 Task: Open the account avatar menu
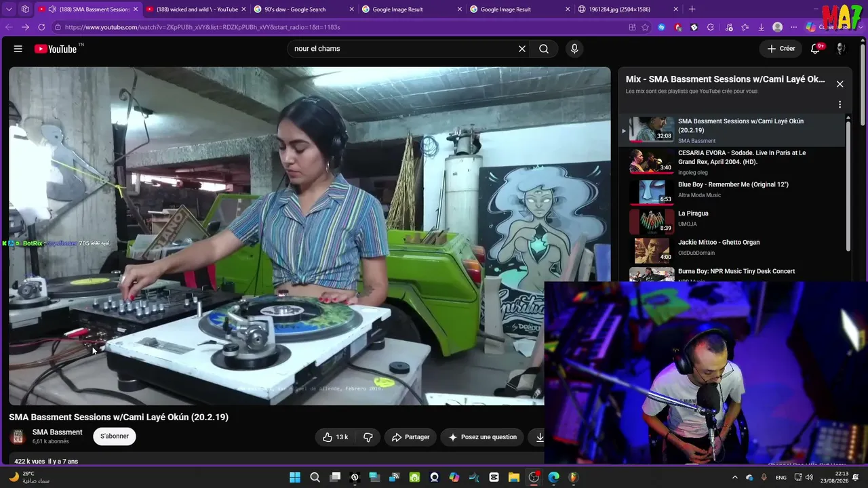(841, 49)
